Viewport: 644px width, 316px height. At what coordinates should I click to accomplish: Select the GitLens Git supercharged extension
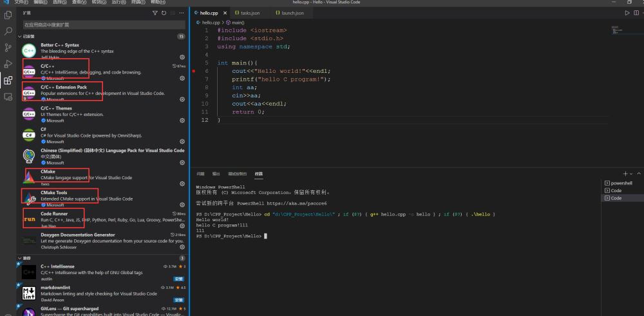pyautogui.click(x=102, y=311)
